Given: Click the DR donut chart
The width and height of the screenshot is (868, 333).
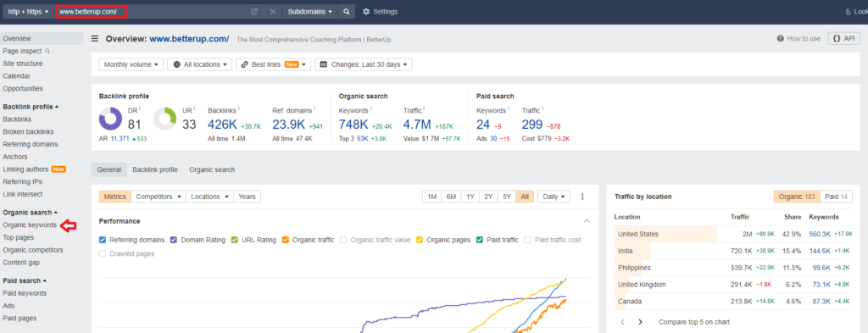Looking at the screenshot, I should point(110,119).
